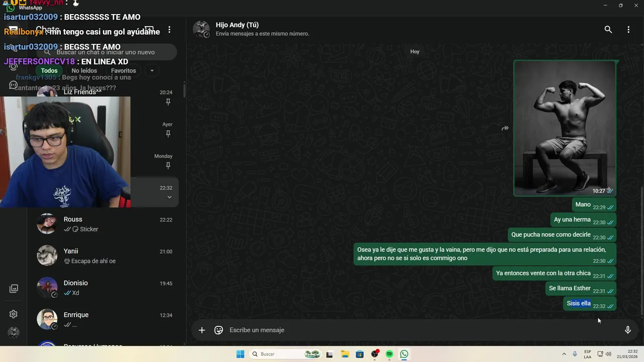Search inside the Hijo Andy conversation

point(608,30)
